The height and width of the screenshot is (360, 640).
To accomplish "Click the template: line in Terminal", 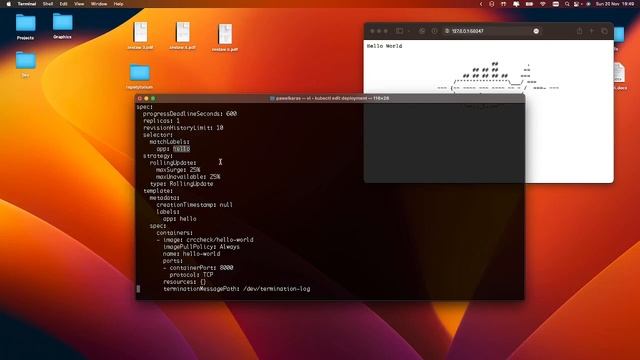I will tap(158, 191).
